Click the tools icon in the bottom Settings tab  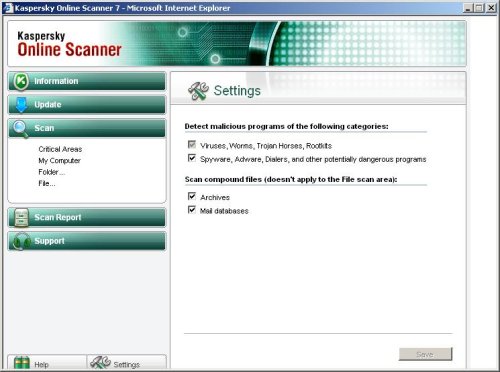point(101,363)
